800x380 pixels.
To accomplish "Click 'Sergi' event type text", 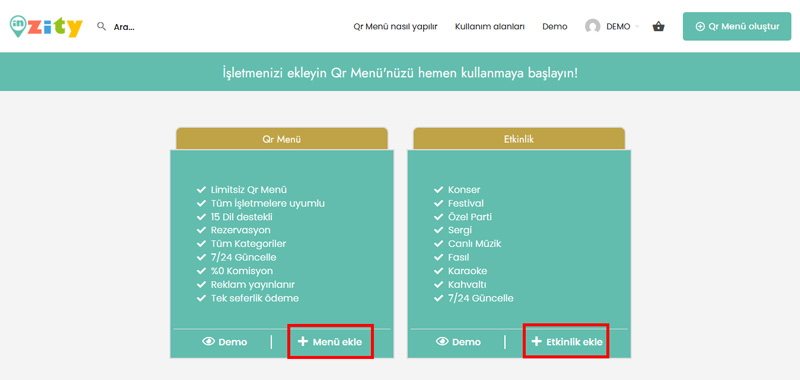I will pos(460,231).
